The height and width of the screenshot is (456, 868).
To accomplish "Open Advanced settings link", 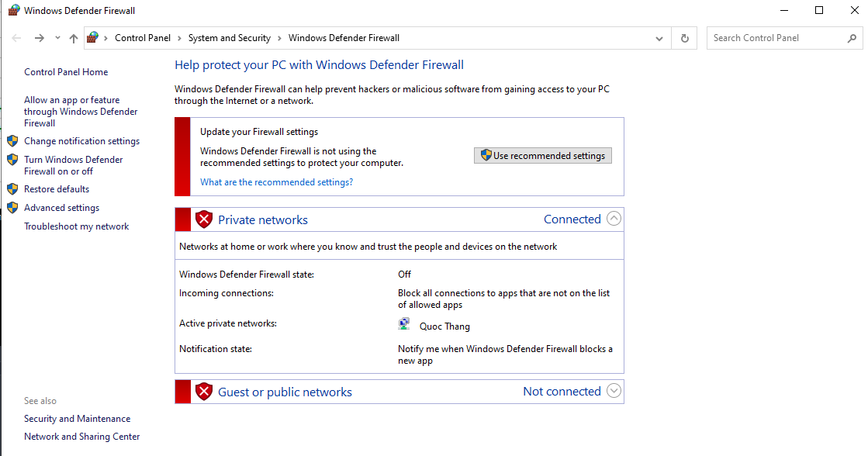I will (x=61, y=208).
